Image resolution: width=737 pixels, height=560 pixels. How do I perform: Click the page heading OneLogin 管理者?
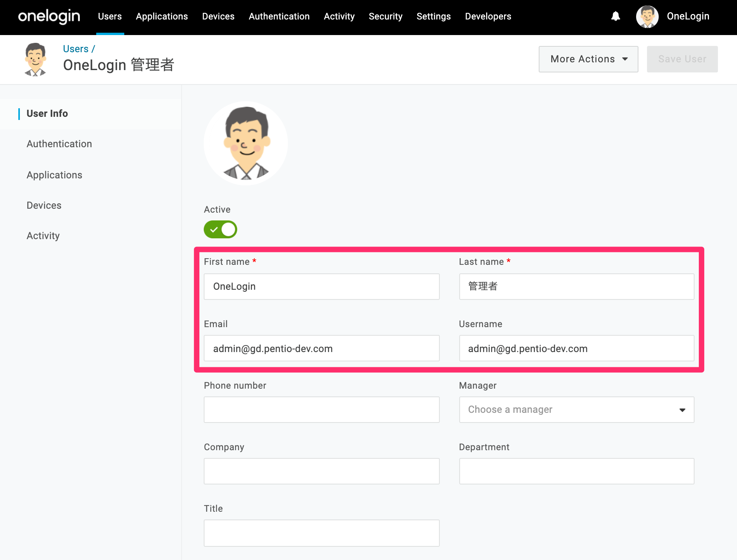click(x=118, y=65)
